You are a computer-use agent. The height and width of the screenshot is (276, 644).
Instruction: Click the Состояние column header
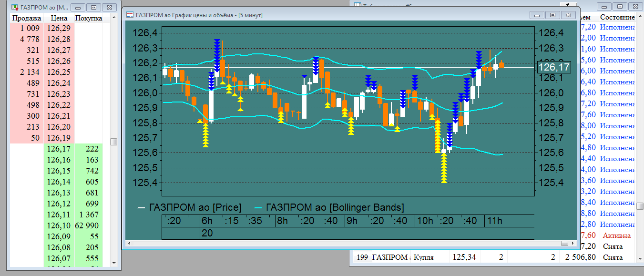tap(617, 17)
